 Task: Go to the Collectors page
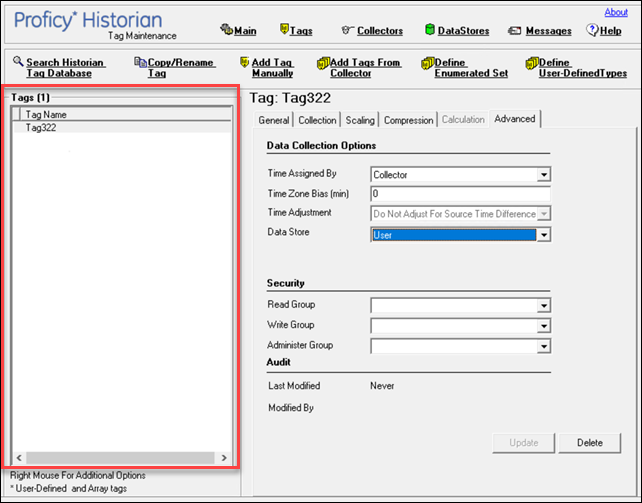[x=380, y=31]
